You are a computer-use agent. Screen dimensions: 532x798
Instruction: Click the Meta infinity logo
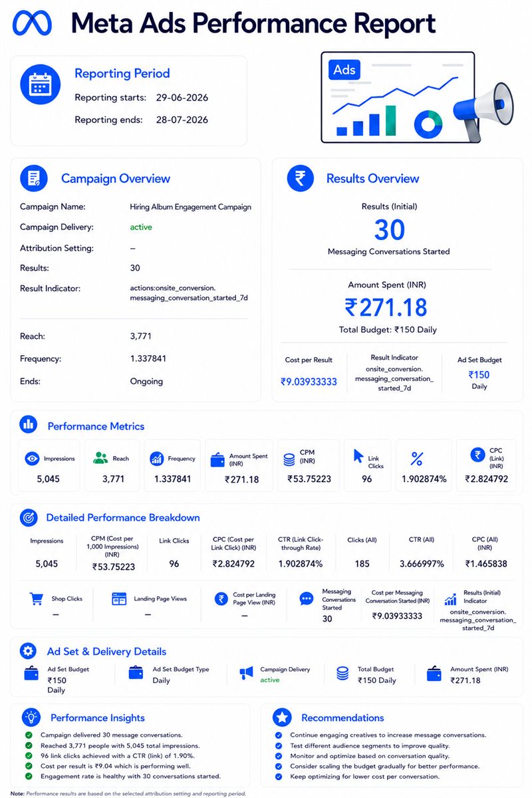[x=31, y=23]
